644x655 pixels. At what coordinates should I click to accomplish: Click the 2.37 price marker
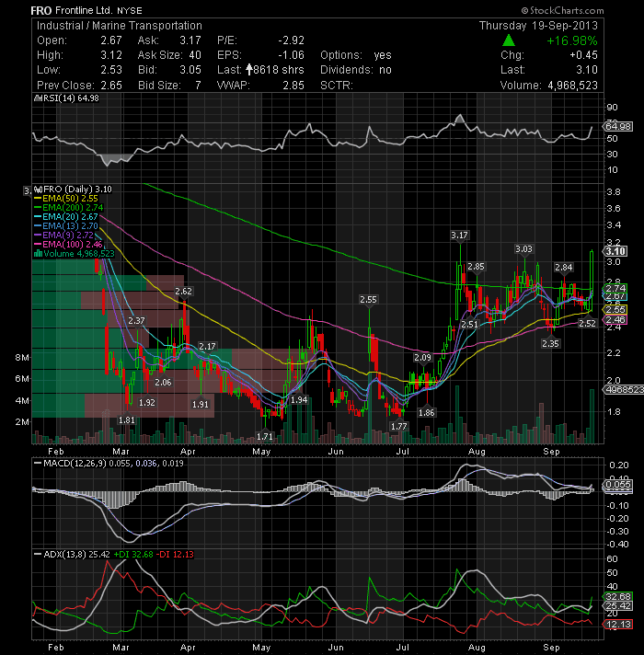pos(136,321)
